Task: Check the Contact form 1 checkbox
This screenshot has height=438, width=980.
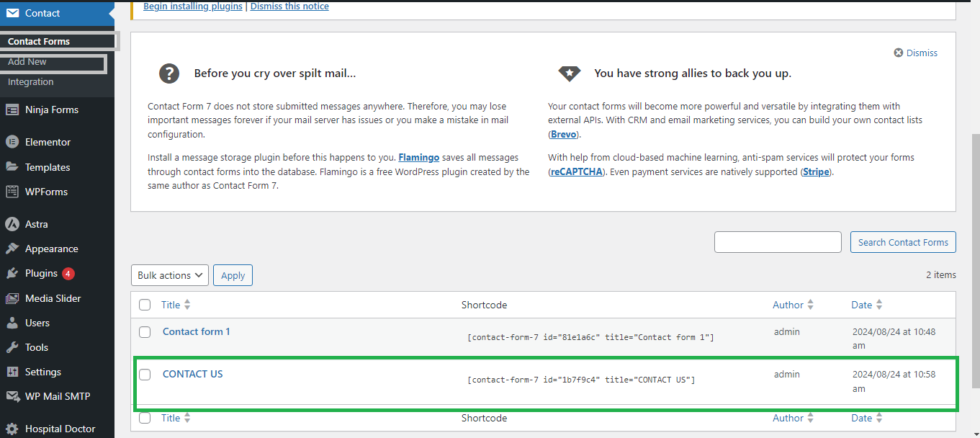Action: [x=145, y=332]
